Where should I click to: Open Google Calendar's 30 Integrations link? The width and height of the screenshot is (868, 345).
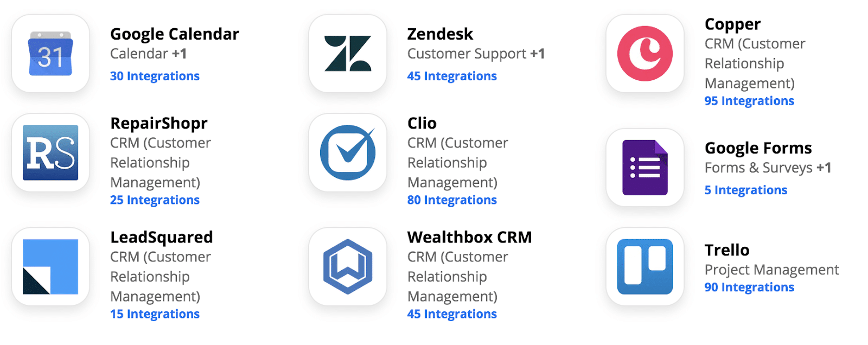(155, 76)
